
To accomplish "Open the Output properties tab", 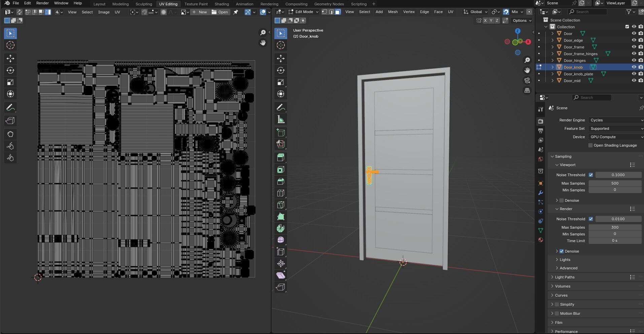I will (541, 131).
